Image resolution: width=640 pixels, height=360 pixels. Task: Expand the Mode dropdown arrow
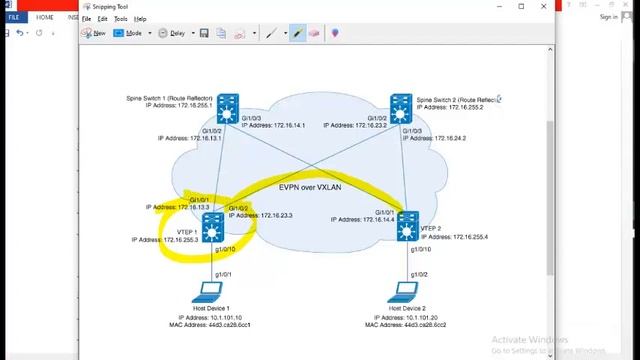pos(150,33)
